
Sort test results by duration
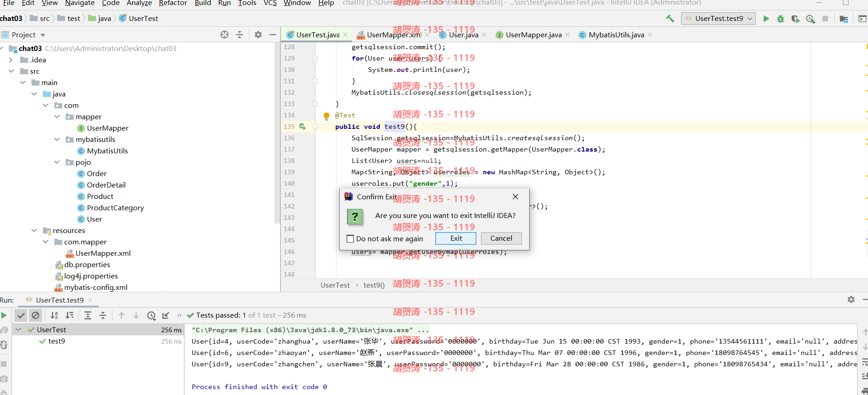coord(70,315)
